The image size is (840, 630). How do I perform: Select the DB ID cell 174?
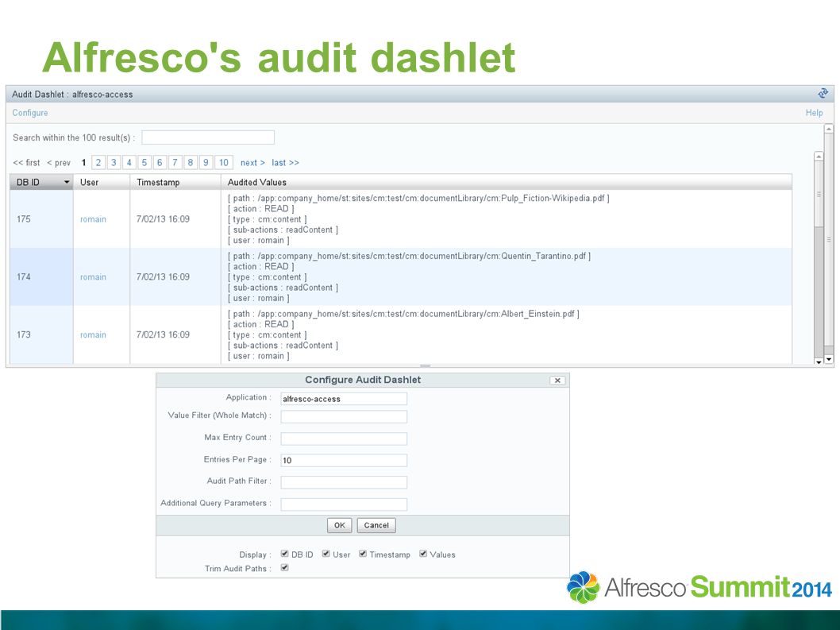(41, 277)
